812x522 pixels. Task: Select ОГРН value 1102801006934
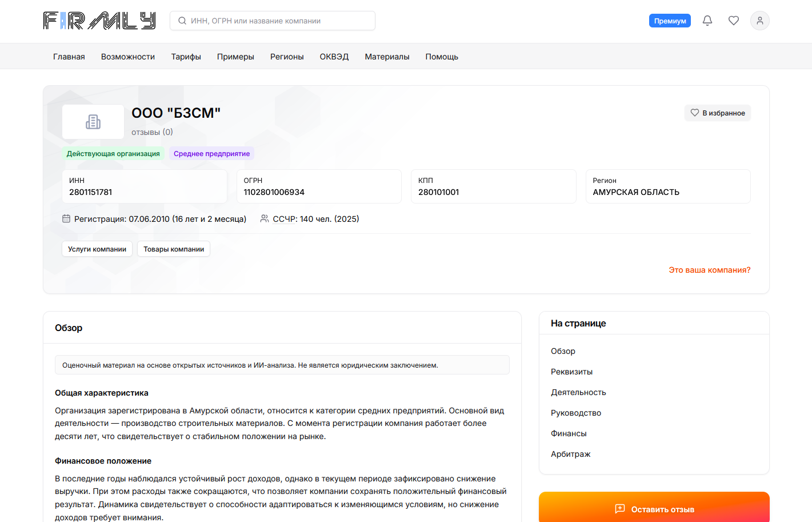[274, 192]
